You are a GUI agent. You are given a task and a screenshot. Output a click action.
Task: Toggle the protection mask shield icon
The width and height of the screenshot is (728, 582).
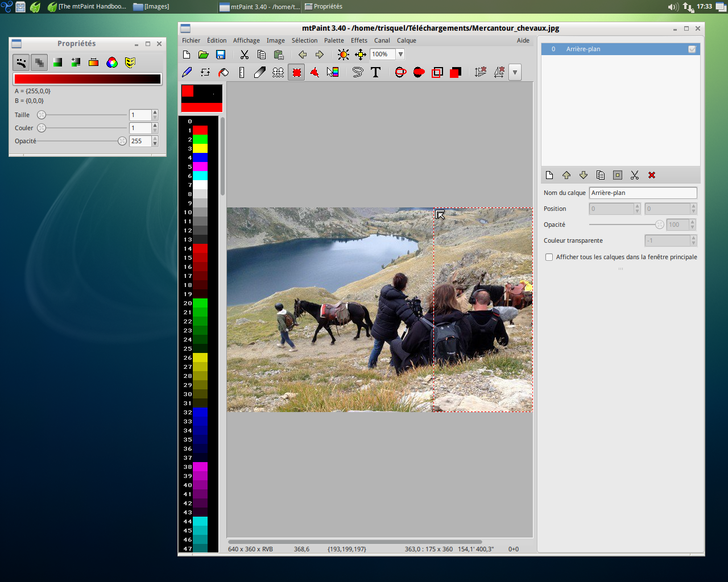(130, 63)
